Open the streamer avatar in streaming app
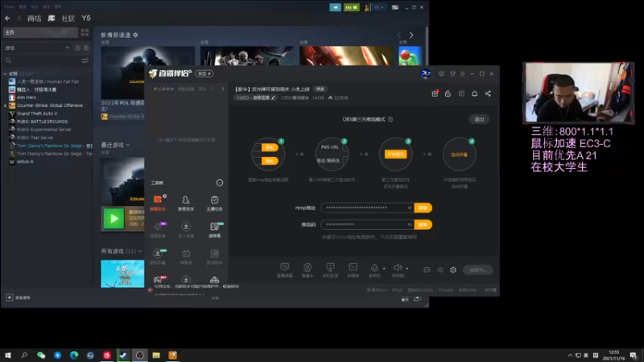 425,74
